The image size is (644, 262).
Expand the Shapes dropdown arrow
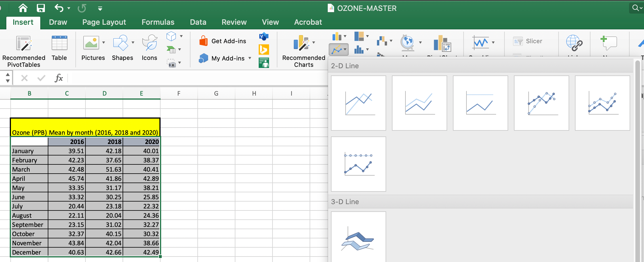133,43
